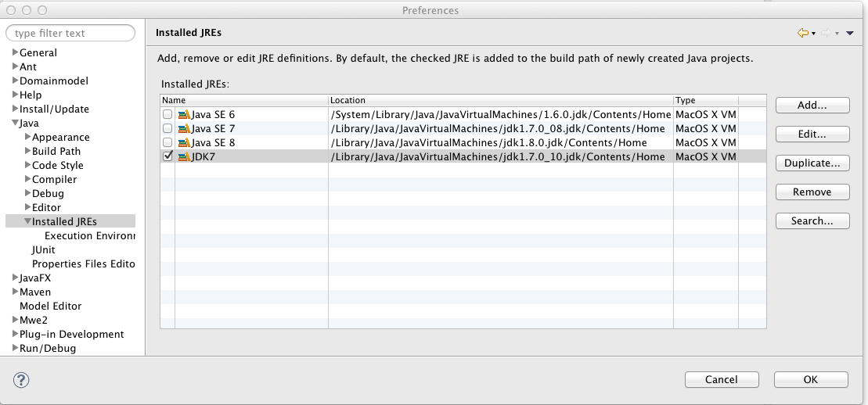Viewport: 868px width, 405px height.
Task: Expand the Maven tree node
Action: [15, 292]
